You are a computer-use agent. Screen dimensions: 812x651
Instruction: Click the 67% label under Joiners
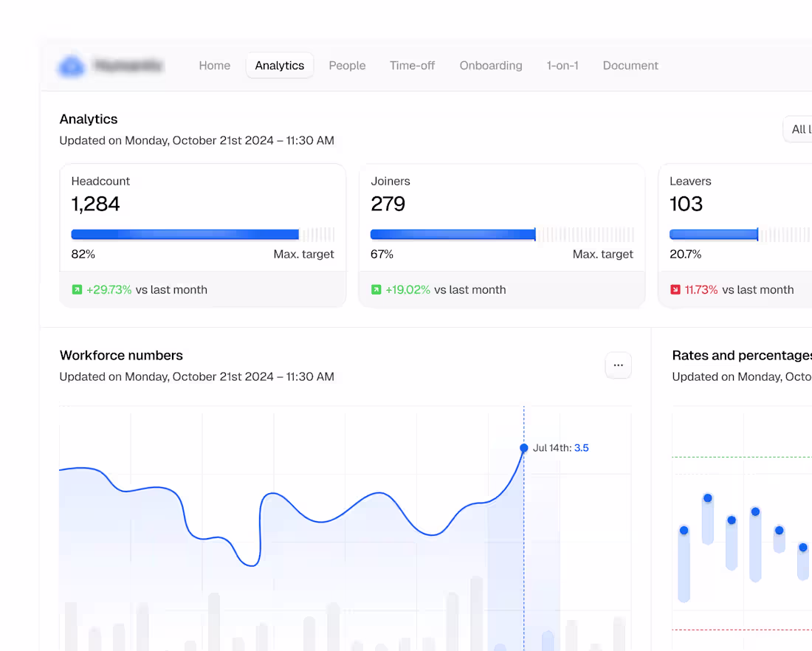tap(382, 255)
